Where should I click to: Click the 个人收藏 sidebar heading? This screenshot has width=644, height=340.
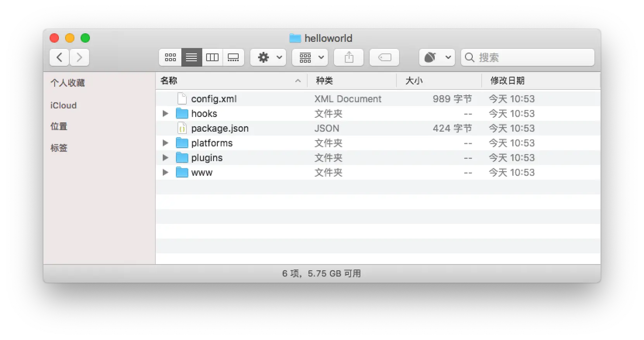67,83
